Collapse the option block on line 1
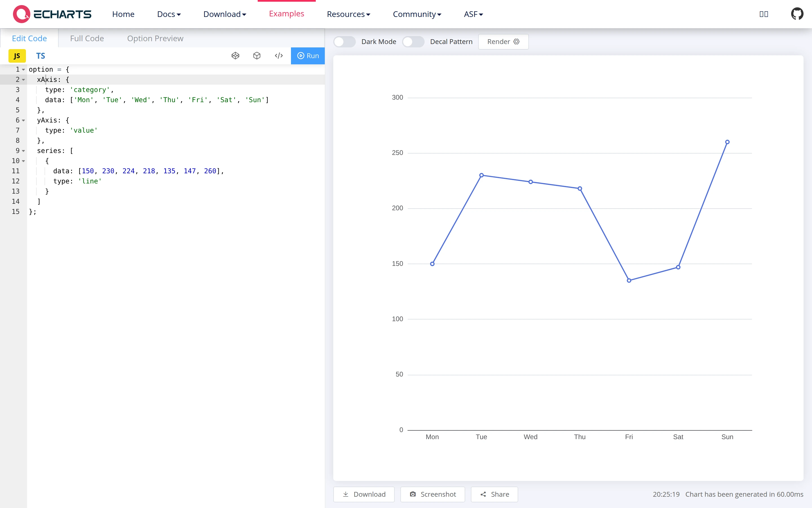The width and height of the screenshot is (812, 508). pos(23,69)
